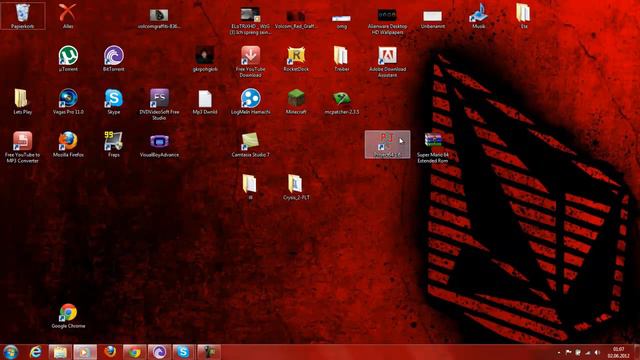Open Super Mario 64 Extended Rom archive
This screenshot has height=360, width=640.
(433, 147)
